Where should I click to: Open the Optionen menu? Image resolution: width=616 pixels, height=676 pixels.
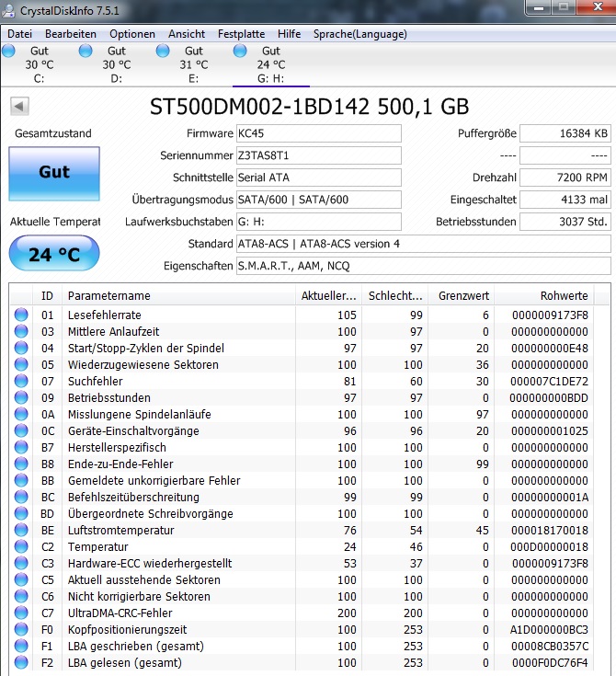[131, 34]
